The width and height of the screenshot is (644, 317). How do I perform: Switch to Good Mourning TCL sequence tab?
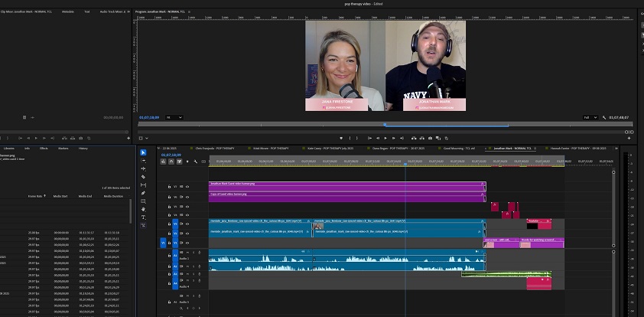pyautogui.click(x=458, y=148)
